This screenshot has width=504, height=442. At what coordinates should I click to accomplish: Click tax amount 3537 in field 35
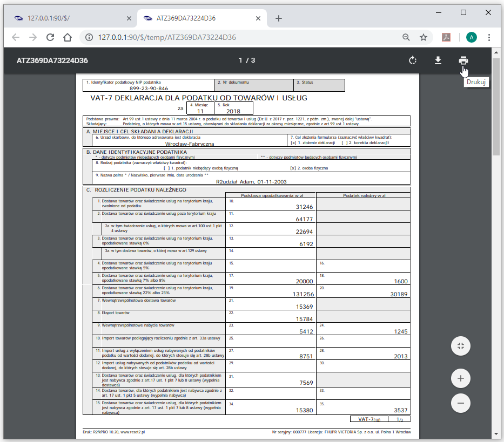pos(401,410)
